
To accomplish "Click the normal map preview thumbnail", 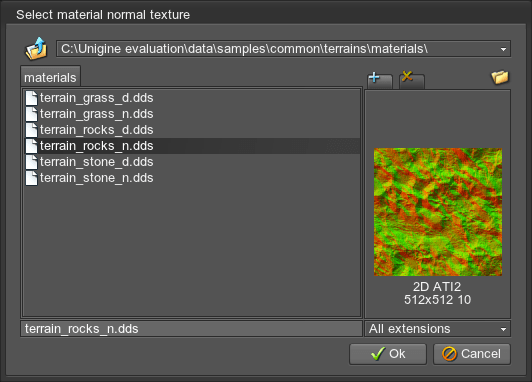I will tap(438, 212).
